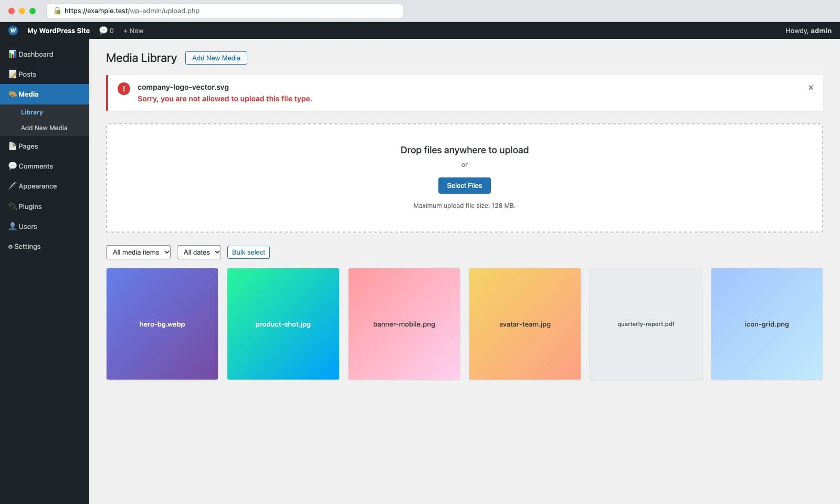Select the icon-grid.png thumbnail
Viewport: 840px width, 504px height.
click(x=767, y=324)
